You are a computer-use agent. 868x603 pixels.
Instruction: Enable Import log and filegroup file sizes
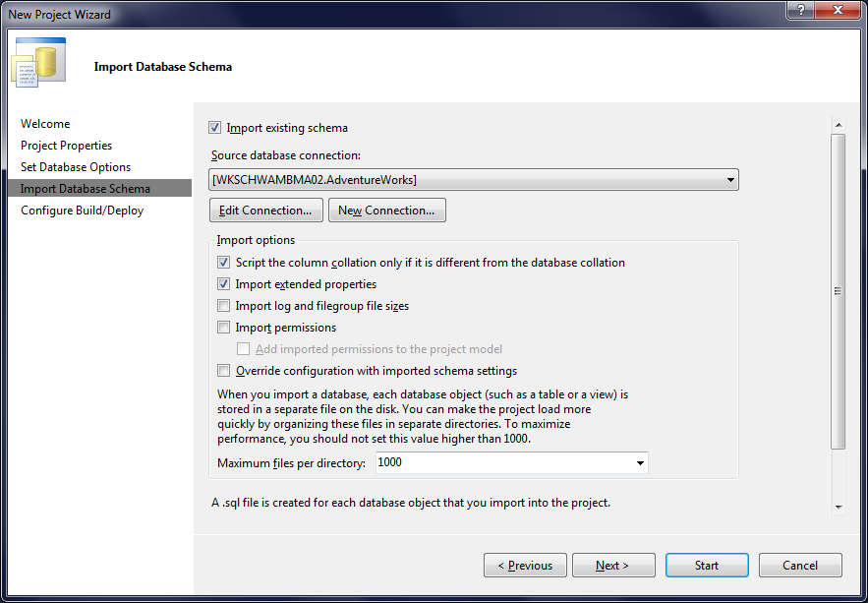pyautogui.click(x=223, y=305)
